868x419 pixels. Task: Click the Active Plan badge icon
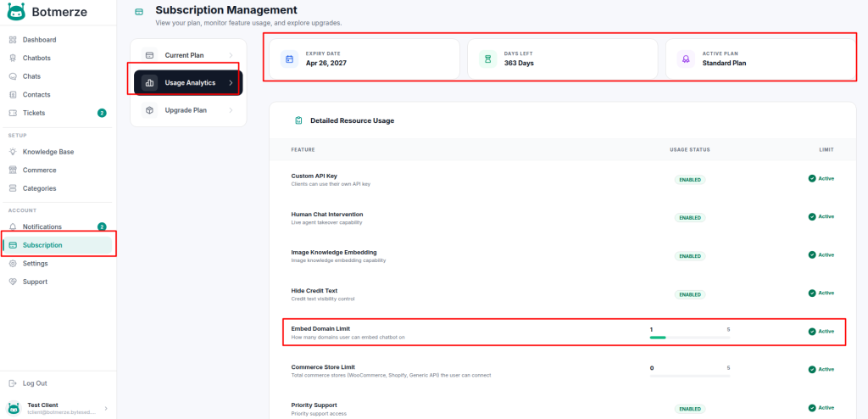(686, 59)
